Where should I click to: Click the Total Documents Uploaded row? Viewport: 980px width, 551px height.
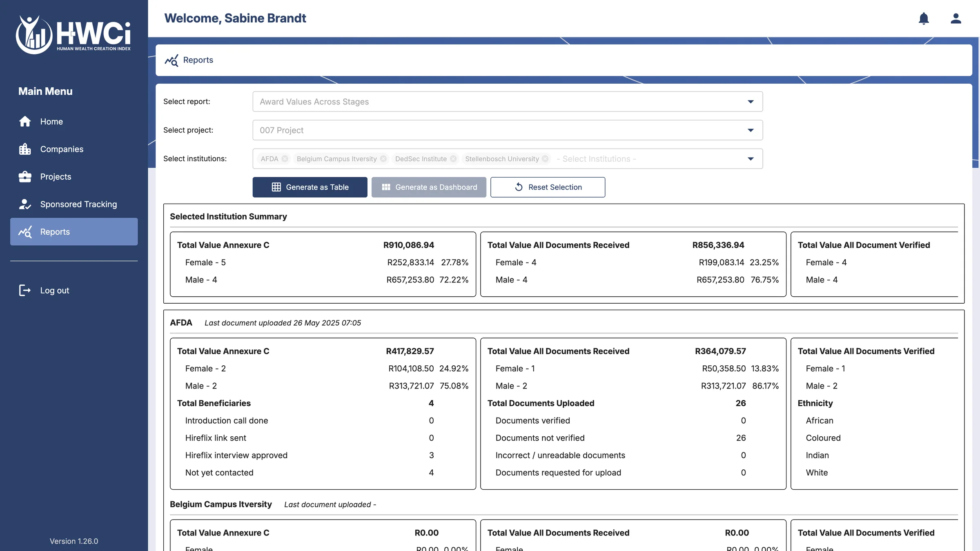pos(617,403)
